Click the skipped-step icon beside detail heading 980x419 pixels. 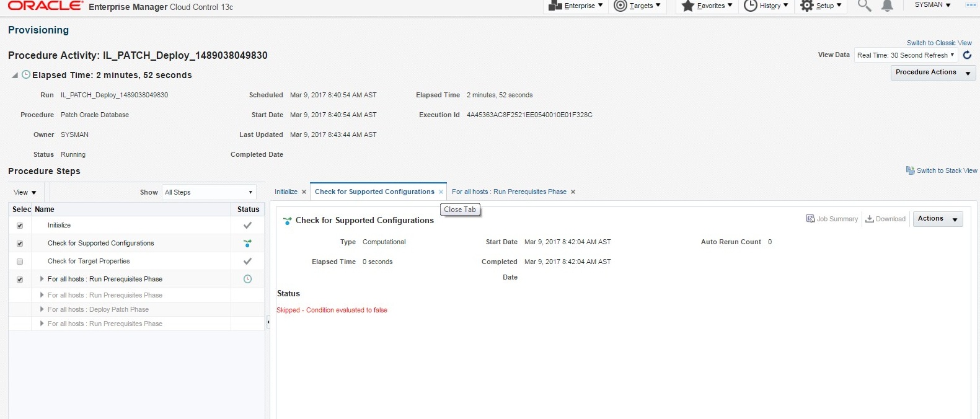tap(287, 221)
